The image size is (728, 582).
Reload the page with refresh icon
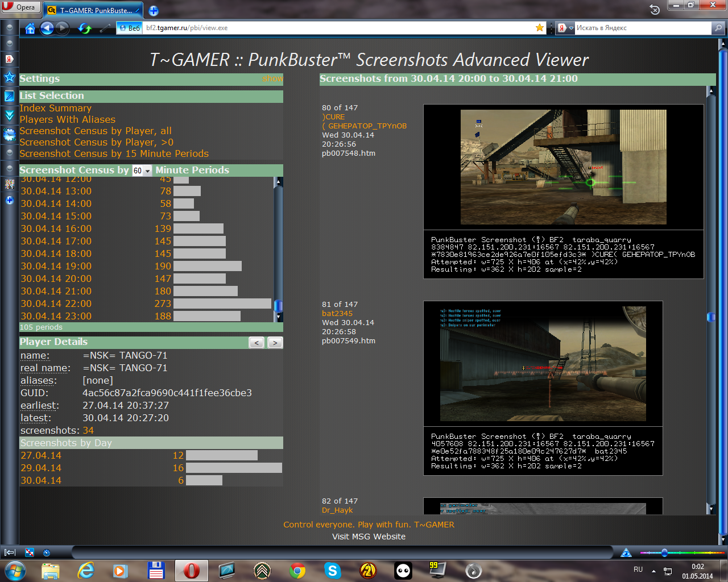click(x=85, y=28)
